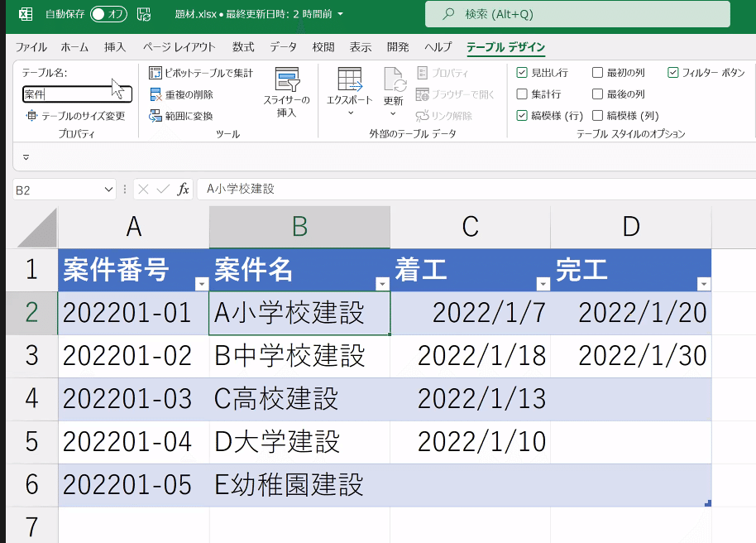
Task: Open the Name Box dropdown
Action: (107, 189)
